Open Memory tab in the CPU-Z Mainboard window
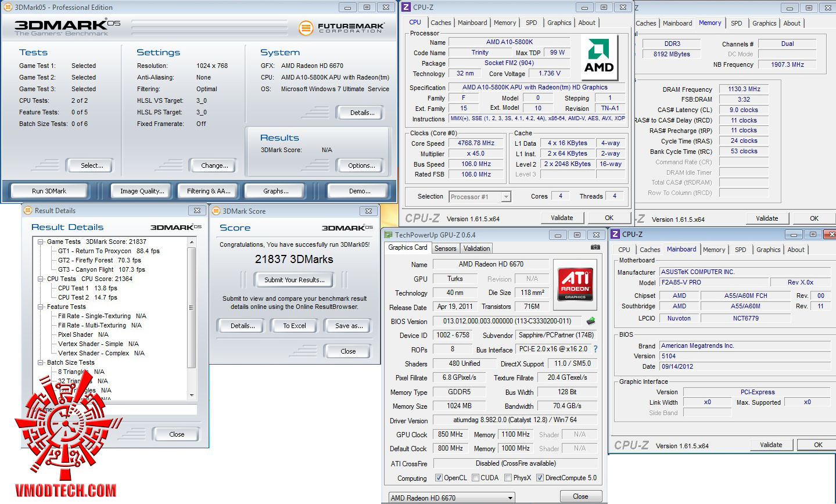The image size is (836, 504). 714,250
